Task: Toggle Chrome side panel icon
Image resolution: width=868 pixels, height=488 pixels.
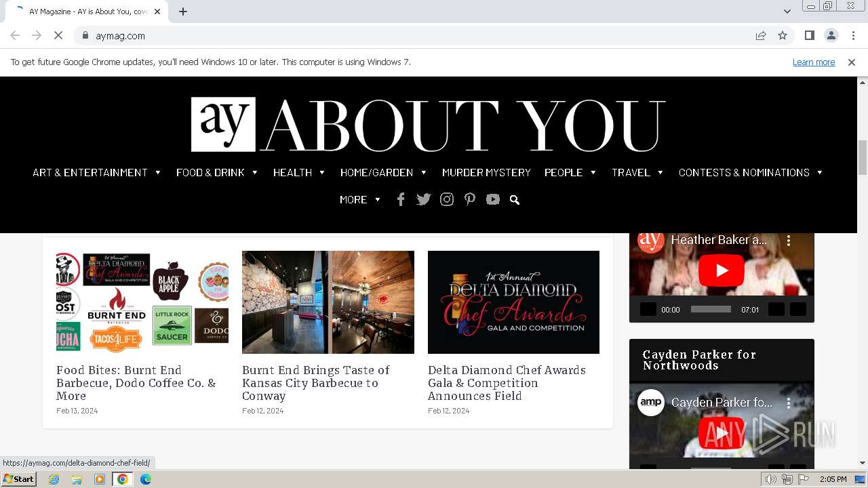Action: coord(810,36)
